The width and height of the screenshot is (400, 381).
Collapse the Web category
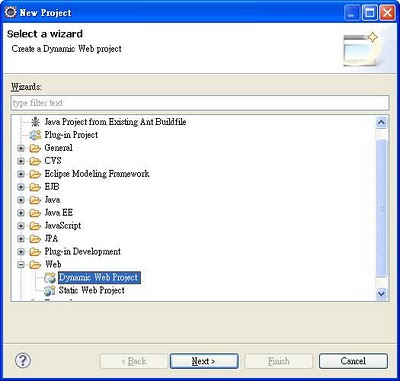(x=21, y=265)
